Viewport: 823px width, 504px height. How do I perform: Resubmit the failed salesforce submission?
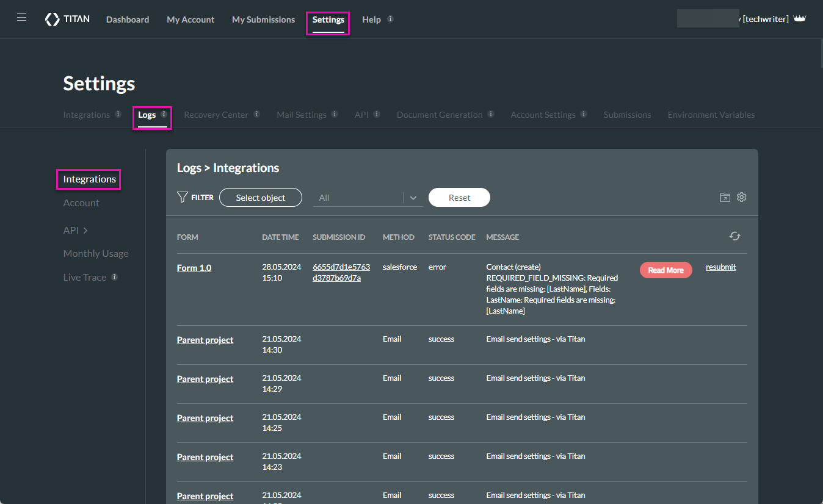tap(720, 267)
